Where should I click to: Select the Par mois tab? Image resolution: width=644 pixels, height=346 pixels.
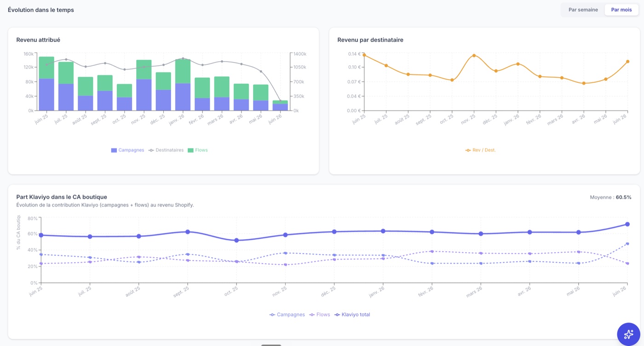621,10
